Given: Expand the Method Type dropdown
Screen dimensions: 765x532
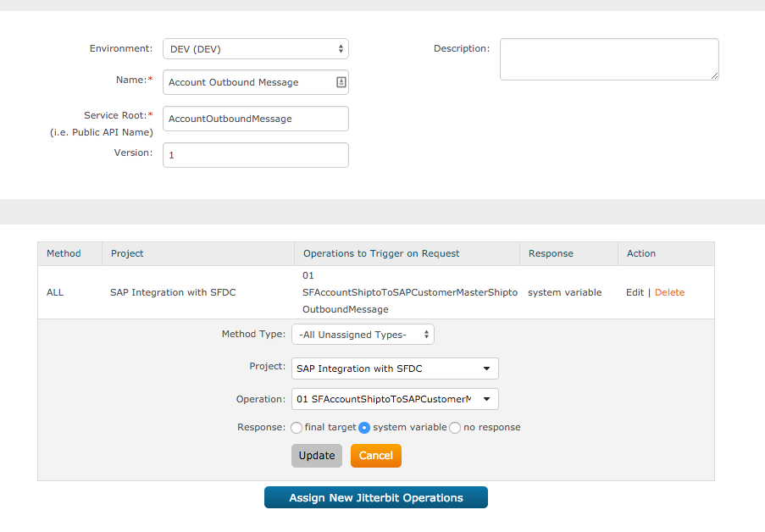Looking at the screenshot, I should tap(363, 335).
